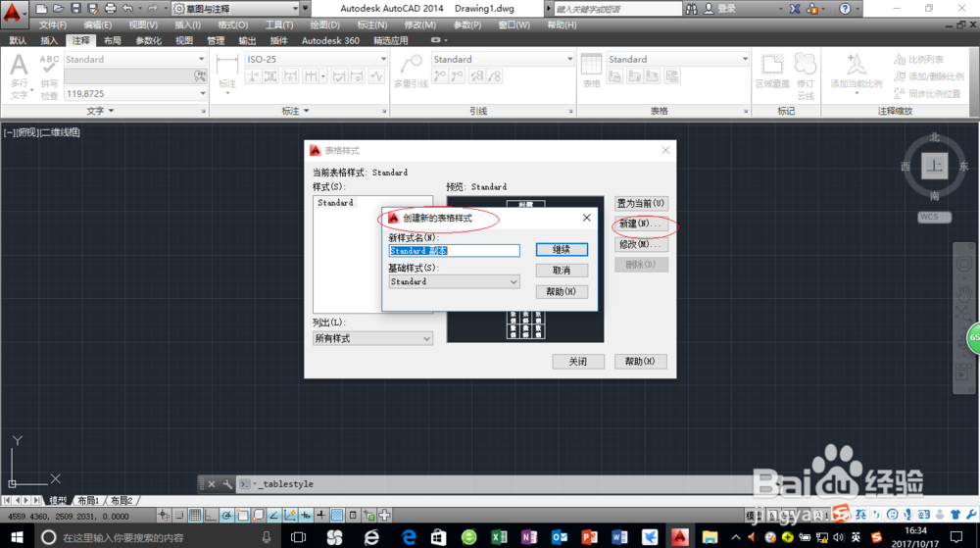This screenshot has width=980, height=548.
Task: Toggle Polar Tracking in status bar
Action: (227, 516)
